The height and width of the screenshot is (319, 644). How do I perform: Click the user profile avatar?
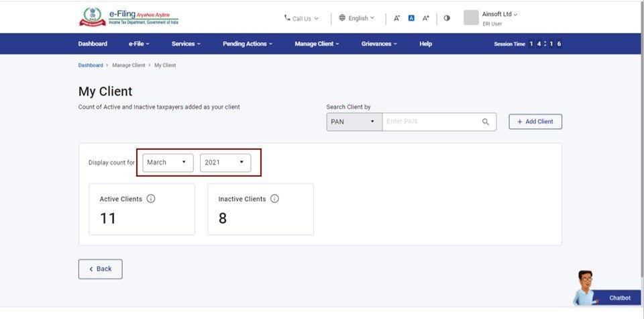471,17
